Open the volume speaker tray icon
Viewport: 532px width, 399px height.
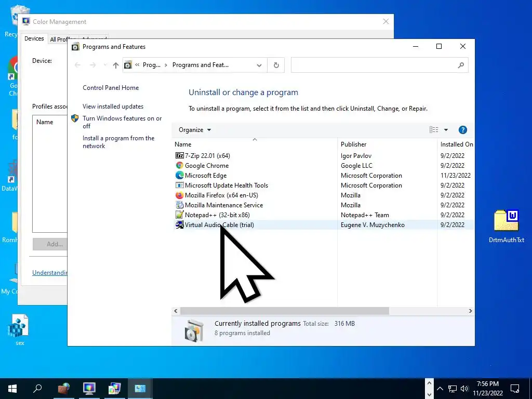(464, 389)
